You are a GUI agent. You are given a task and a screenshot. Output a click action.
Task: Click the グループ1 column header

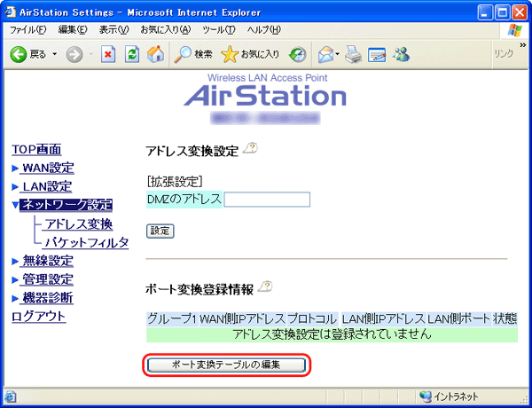point(172,319)
